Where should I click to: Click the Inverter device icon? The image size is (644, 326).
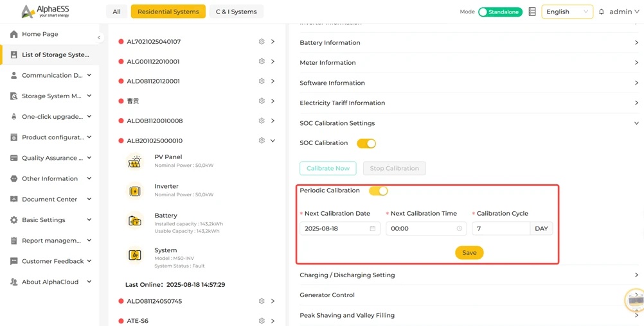tap(135, 191)
